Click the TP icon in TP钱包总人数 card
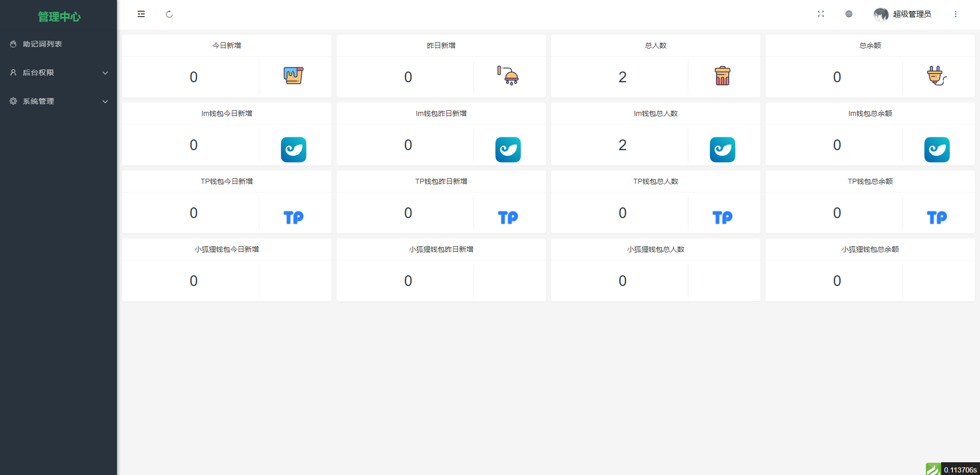The height and width of the screenshot is (475, 980). tap(723, 218)
